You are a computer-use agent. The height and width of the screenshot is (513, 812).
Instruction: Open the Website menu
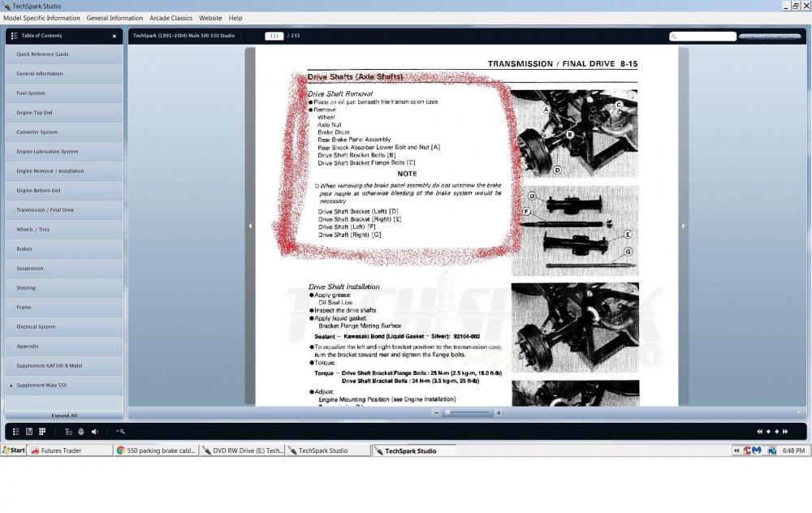coord(210,18)
